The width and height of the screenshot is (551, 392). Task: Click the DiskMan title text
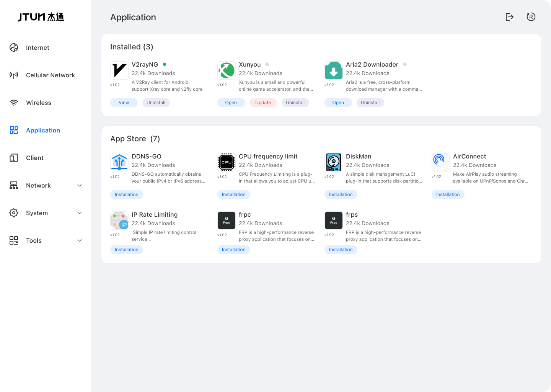click(x=359, y=157)
